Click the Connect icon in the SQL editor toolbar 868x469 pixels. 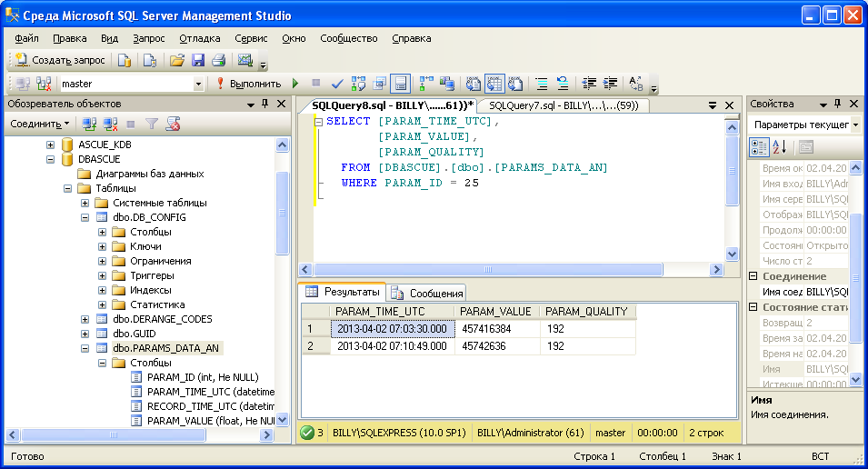tap(23, 84)
